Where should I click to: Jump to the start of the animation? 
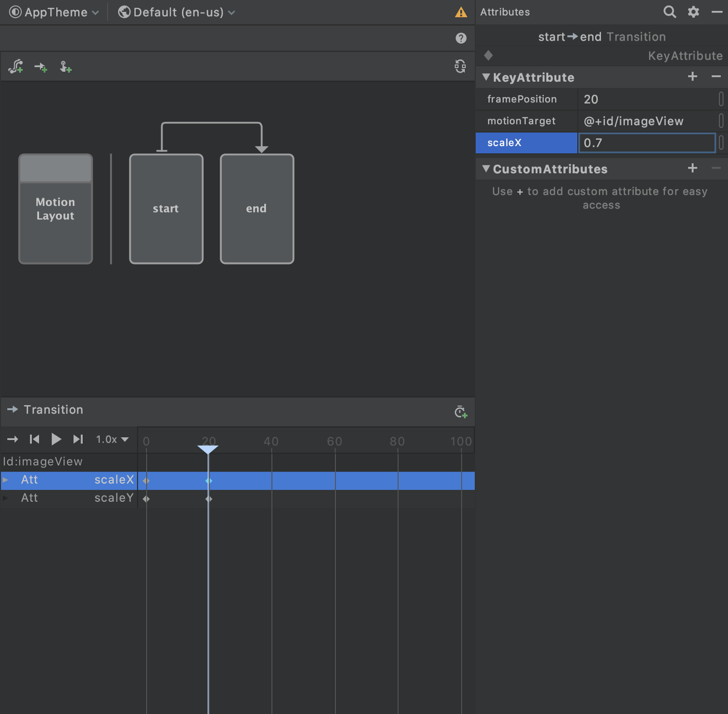point(34,439)
